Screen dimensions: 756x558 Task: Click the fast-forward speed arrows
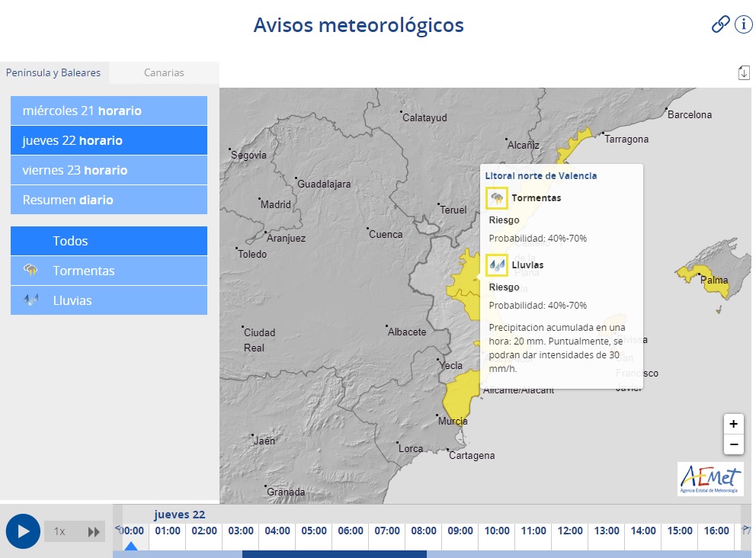pyautogui.click(x=94, y=531)
